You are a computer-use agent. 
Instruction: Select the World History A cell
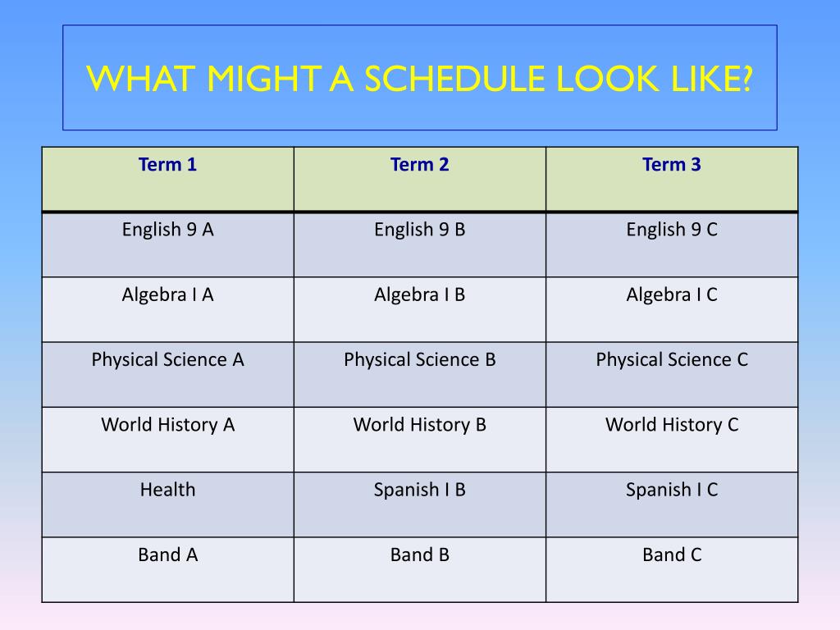click(x=167, y=440)
